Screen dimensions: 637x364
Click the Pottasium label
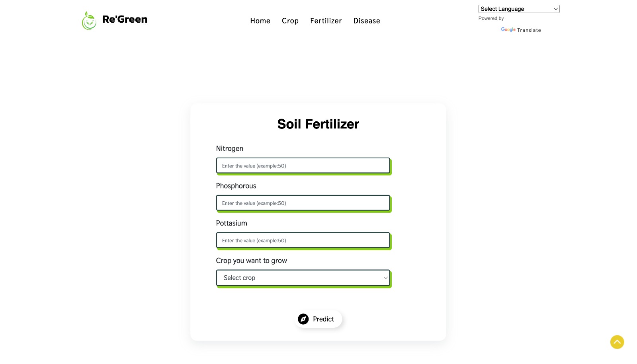[x=232, y=223]
